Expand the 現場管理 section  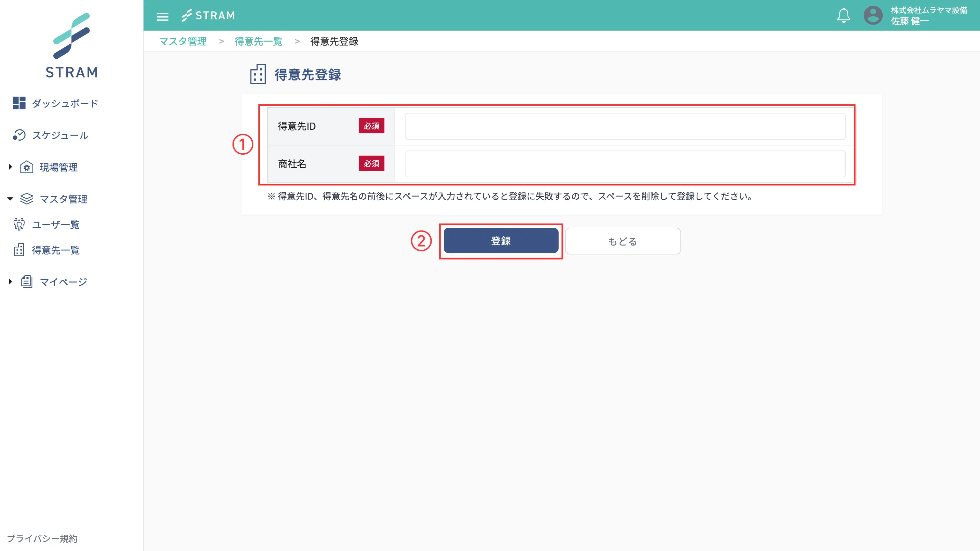pos(10,167)
